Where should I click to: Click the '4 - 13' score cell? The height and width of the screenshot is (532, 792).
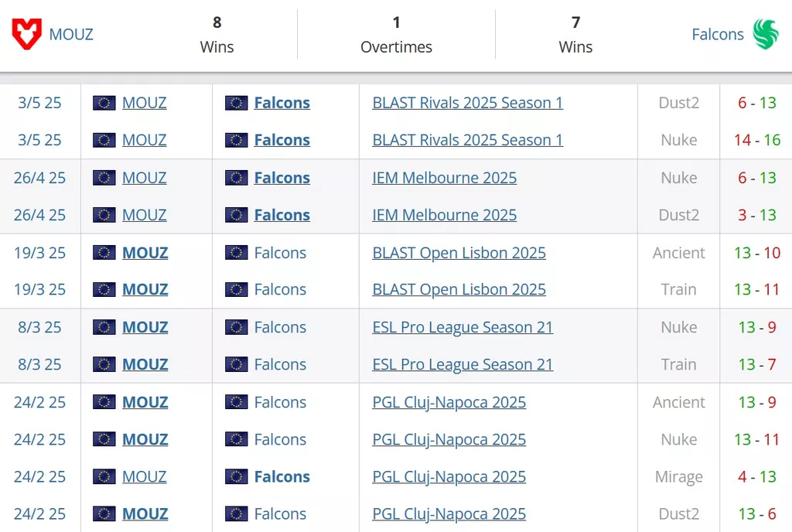point(757,476)
